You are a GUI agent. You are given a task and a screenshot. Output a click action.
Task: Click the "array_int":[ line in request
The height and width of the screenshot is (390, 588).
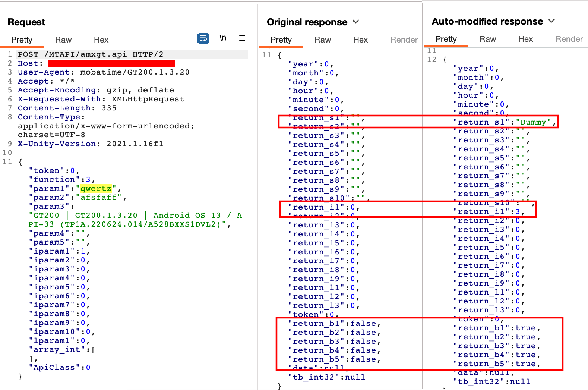pos(62,350)
